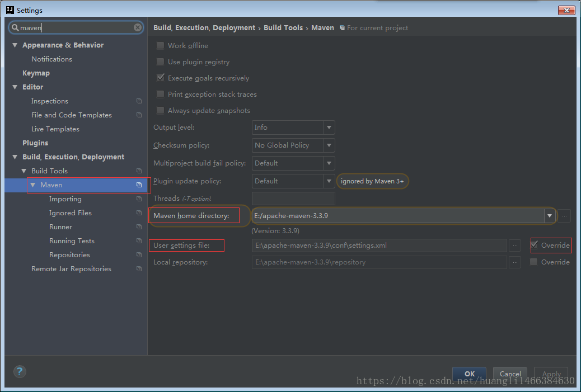
Task: Click the project-level icon beside Remote Jar Repositories
Action: pos(139,269)
